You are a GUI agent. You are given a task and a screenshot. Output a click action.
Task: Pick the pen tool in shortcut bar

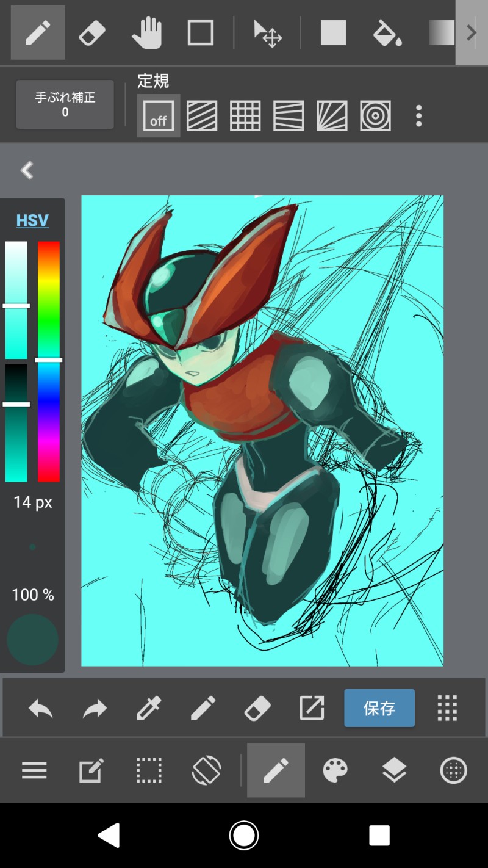[x=203, y=708]
